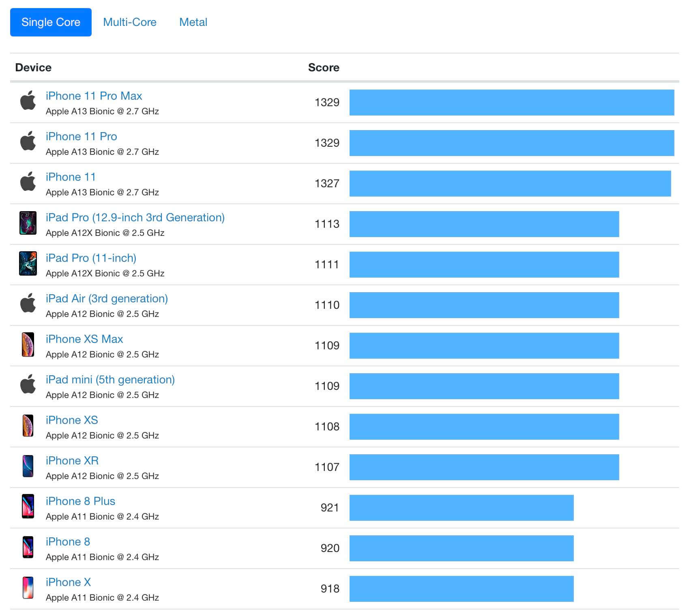Viewport: 691px width, 616px height.
Task: Open the iPad Pro (12.9-inch 3rd Generation) link
Action: [x=135, y=218]
